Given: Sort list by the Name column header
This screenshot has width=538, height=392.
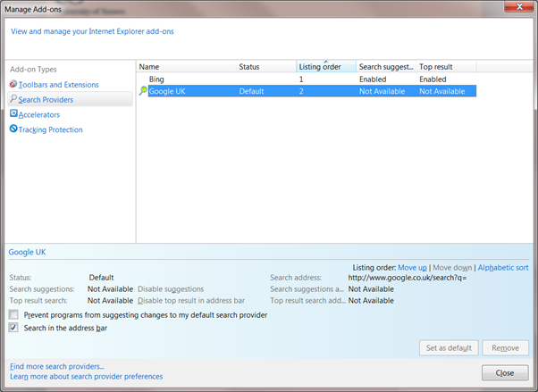Looking at the screenshot, I should click(x=186, y=67).
